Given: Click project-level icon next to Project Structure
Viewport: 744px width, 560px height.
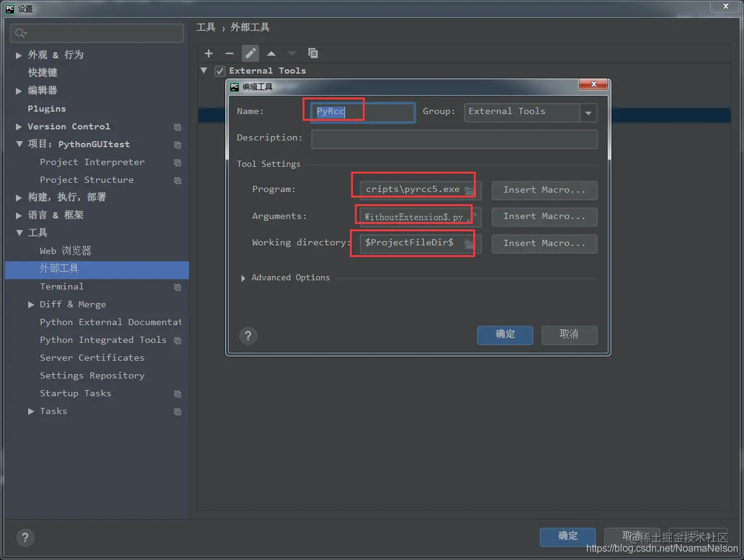Looking at the screenshot, I should (x=177, y=180).
